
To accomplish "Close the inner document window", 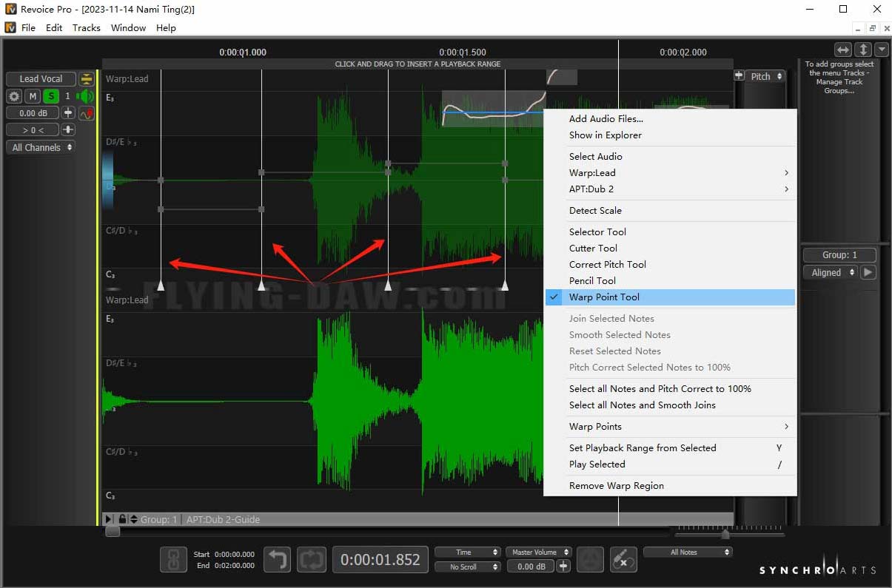I will (885, 28).
